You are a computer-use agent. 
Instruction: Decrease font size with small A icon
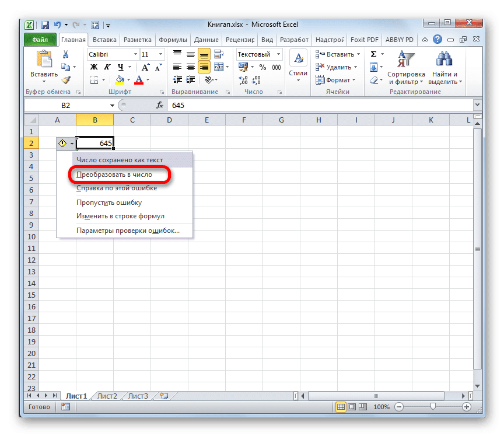[159, 67]
